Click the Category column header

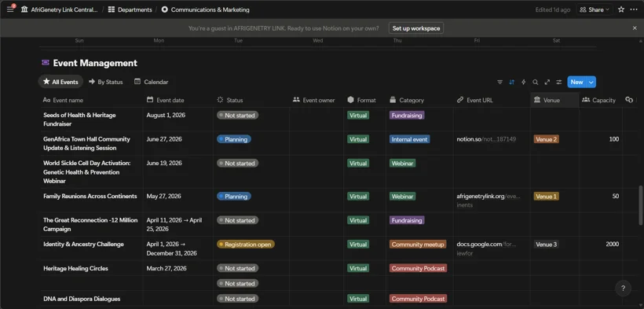click(419, 100)
